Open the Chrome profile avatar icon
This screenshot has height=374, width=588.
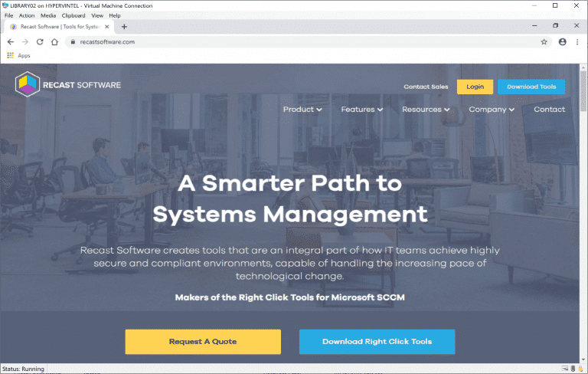click(x=563, y=42)
